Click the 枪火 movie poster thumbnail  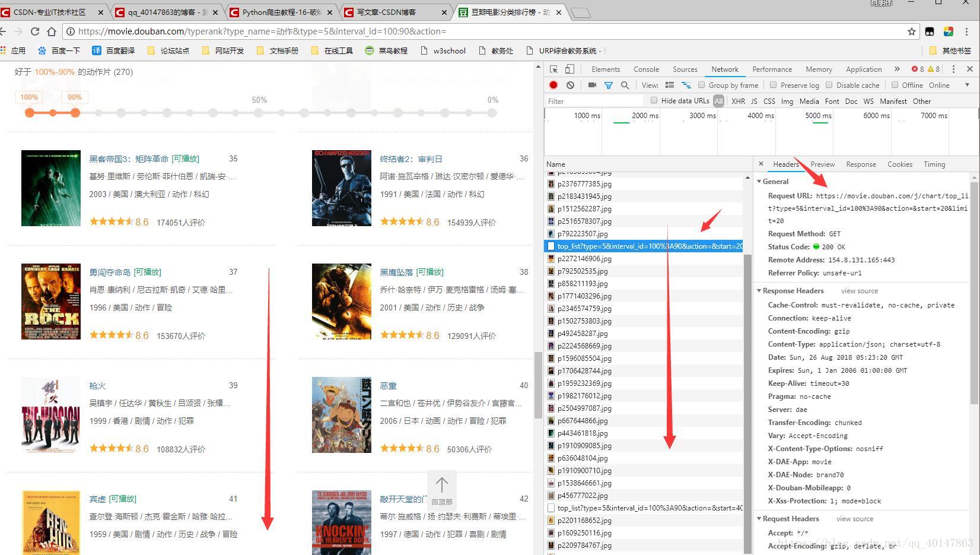click(x=51, y=415)
